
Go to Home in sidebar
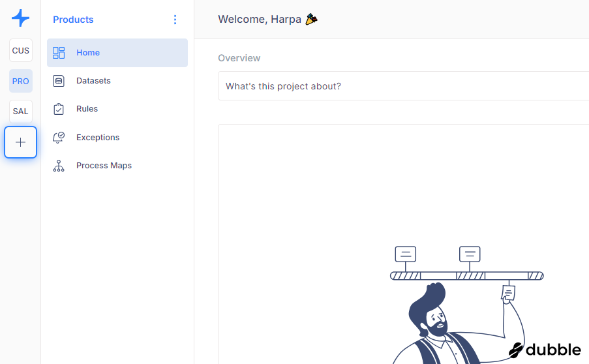coord(117,53)
